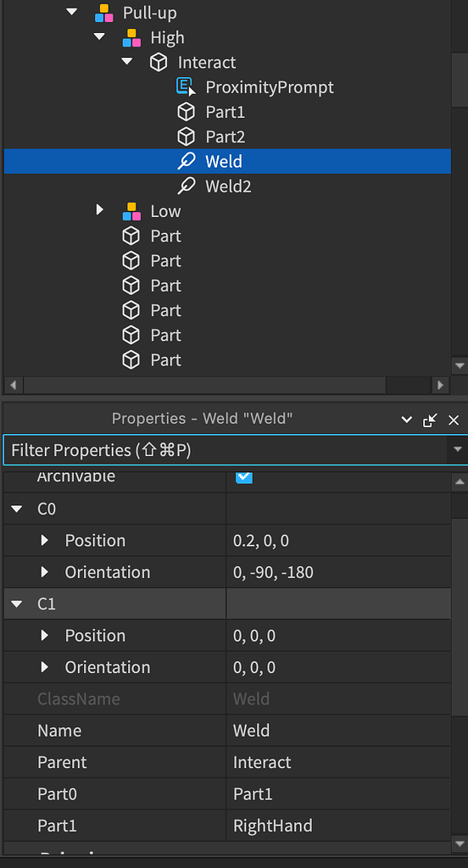Click the Interact part cube icon
The width and height of the screenshot is (468, 868).
coord(159,62)
